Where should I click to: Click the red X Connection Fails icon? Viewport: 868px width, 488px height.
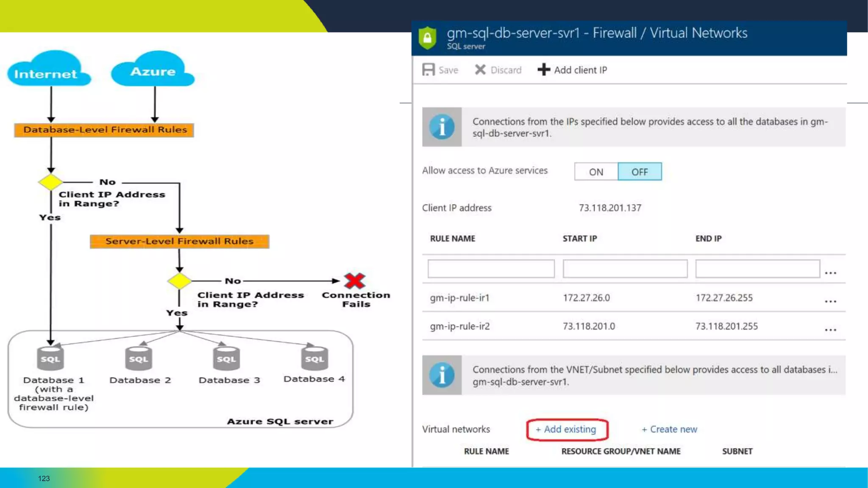[x=354, y=281]
